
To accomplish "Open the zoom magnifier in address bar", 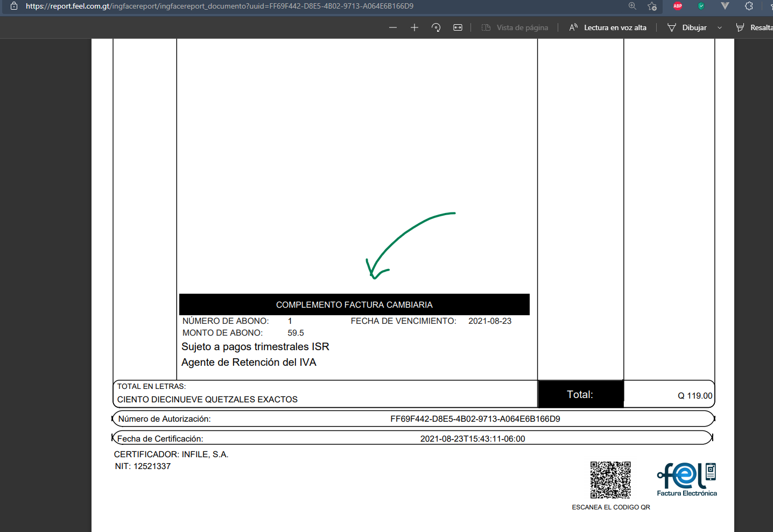I will tap(633, 6).
